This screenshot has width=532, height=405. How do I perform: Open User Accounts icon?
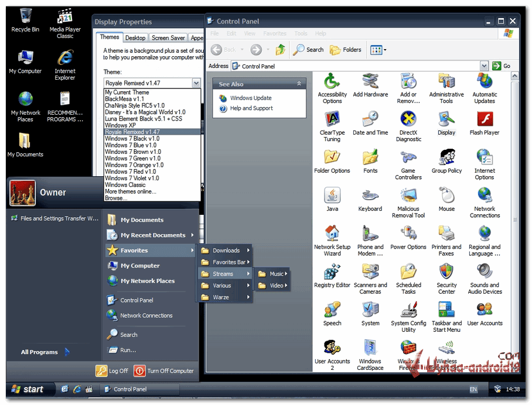(485, 314)
